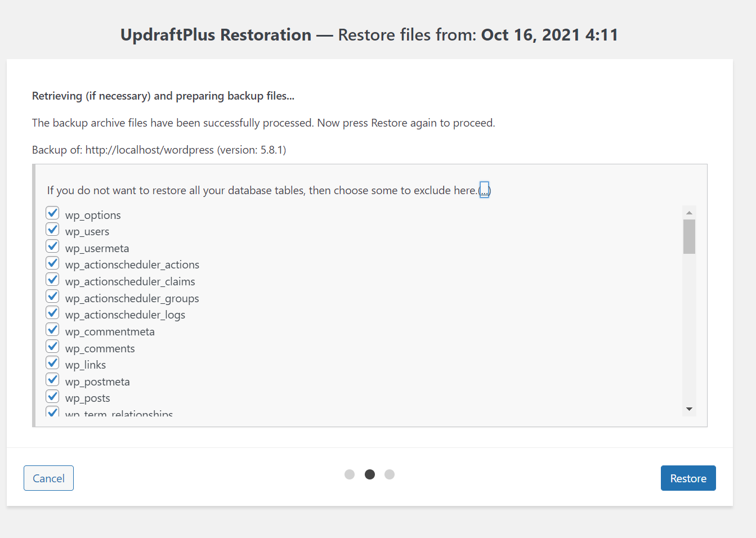Uncheck the wp_options table checkbox
This screenshot has width=756, height=538.
coord(53,213)
